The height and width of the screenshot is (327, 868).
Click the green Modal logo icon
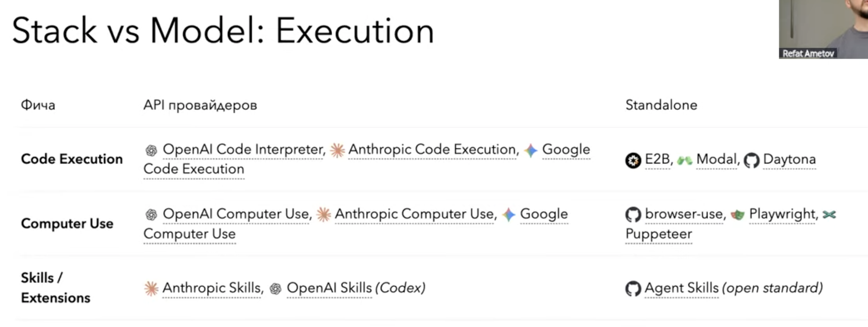tap(685, 160)
